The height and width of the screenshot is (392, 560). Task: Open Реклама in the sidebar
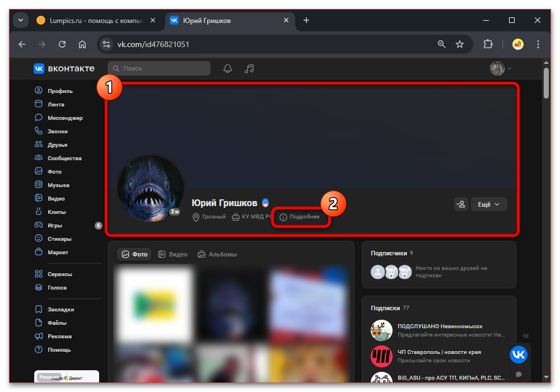pyautogui.click(x=53, y=337)
